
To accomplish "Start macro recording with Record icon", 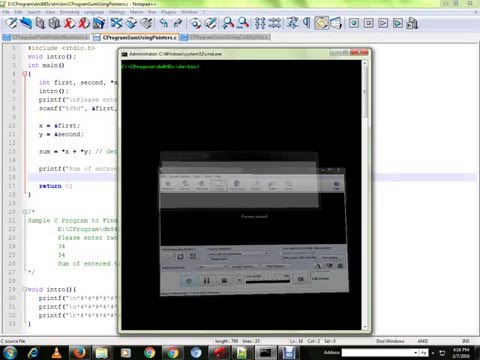I will point(354,23).
